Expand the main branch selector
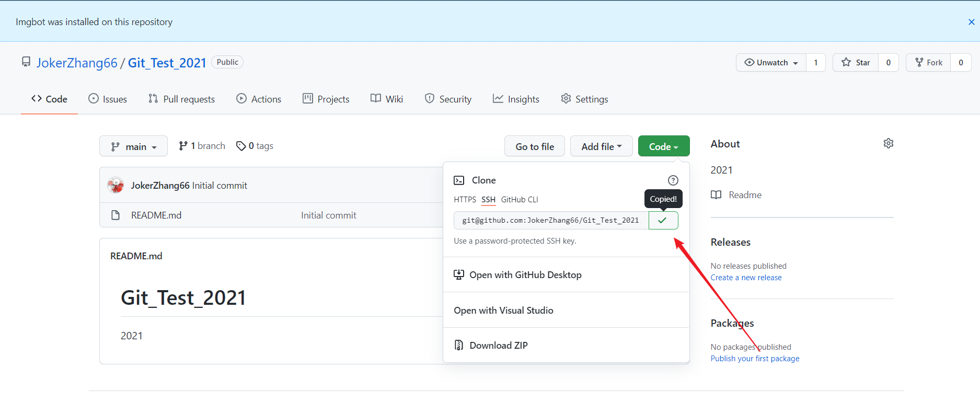980x413 pixels. (x=133, y=146)
